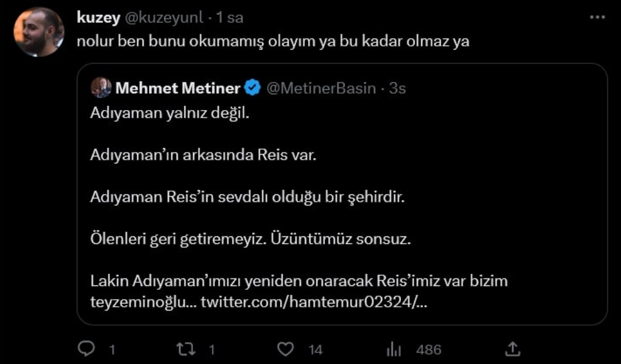Click the share upload icon on the tweet
The image size is (621, 364).
[512, 346]
